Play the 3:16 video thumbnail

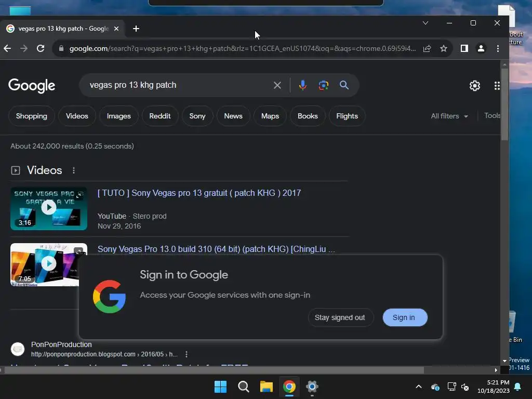[x=49, y=208]
